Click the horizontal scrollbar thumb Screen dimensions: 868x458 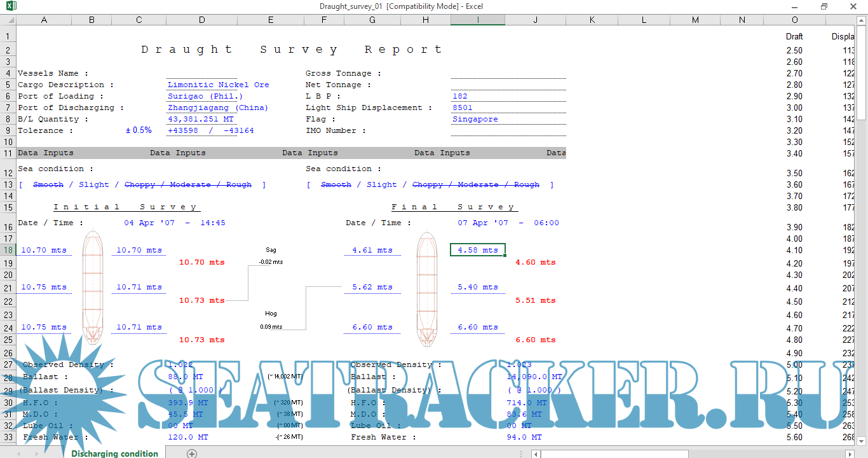(x=614, y=454)
